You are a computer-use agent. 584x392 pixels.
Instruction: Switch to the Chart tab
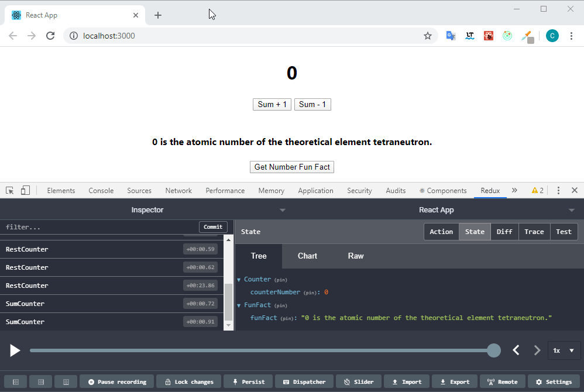click(x=307, y=256)
